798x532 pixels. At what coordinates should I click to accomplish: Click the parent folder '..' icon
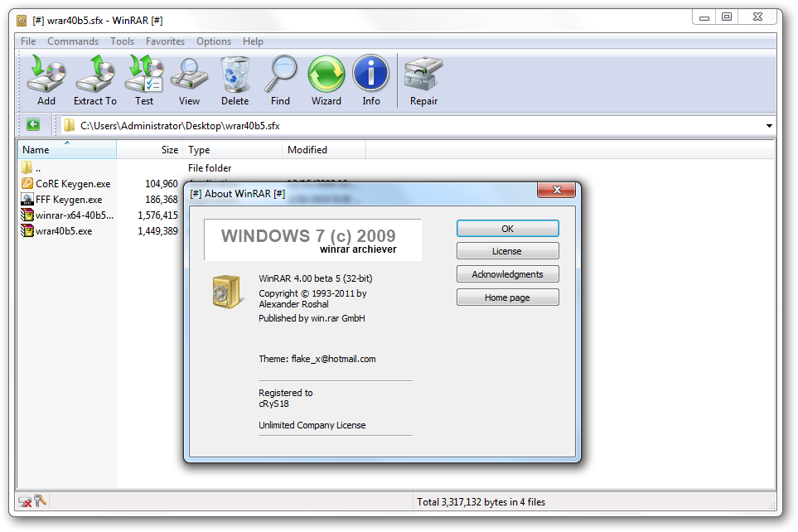pos(27,167)
